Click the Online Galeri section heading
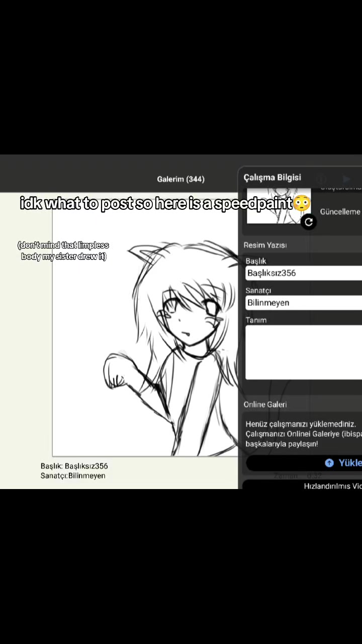 265,405
